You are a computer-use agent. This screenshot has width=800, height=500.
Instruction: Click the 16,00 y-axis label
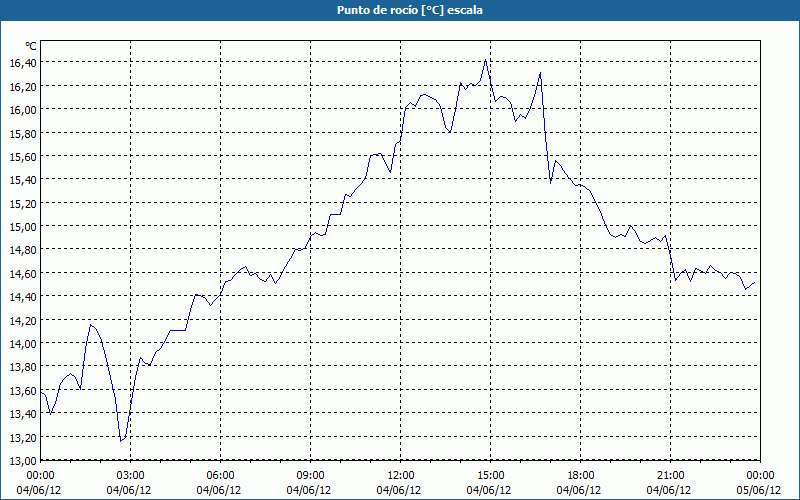(x=23, y=109)
